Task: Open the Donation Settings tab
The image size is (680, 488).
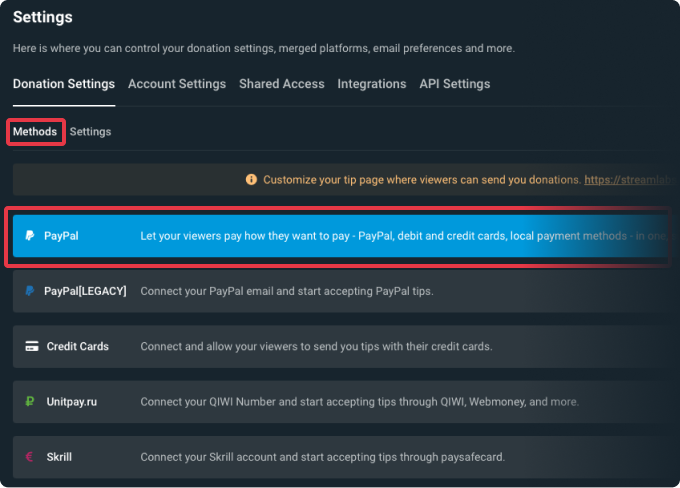Action: [x=64, y=84]
